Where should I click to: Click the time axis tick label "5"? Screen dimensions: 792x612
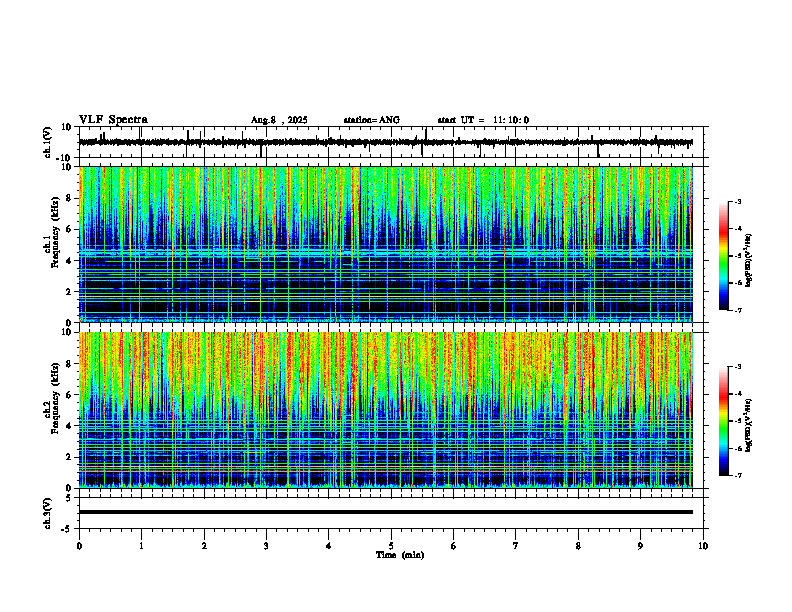coord(391,546)
